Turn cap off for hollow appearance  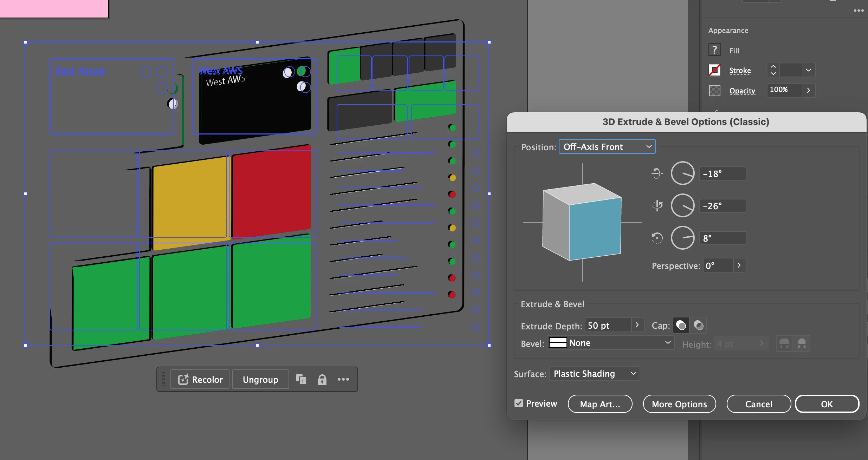(698, 326)
